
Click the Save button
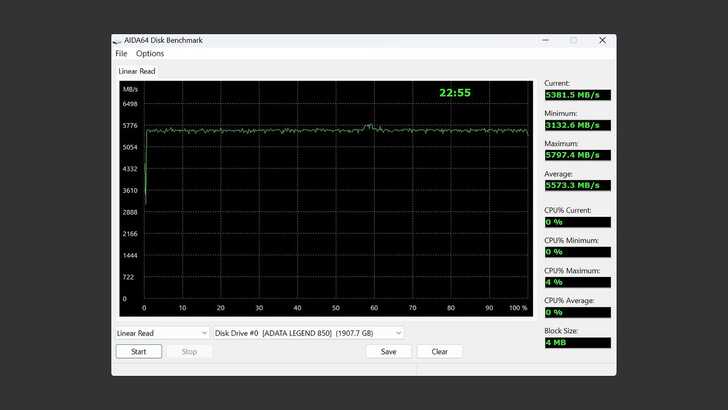pyautogui.click(x=388, y=352)
